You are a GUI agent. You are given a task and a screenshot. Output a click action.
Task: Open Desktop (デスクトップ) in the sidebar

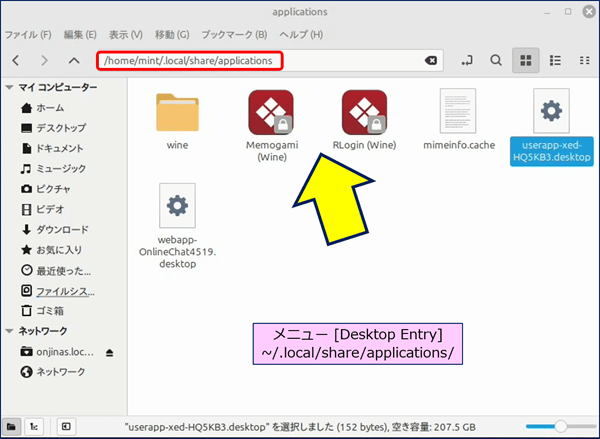click(54, 128)
